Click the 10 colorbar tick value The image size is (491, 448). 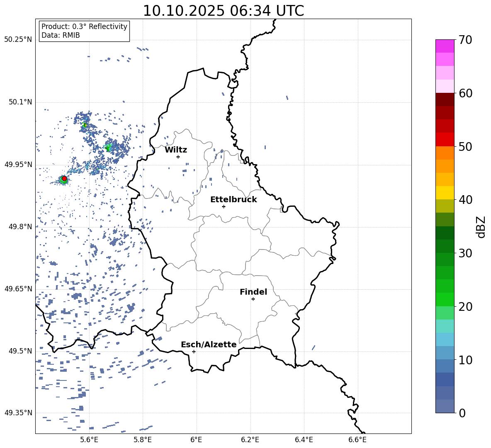465,360
